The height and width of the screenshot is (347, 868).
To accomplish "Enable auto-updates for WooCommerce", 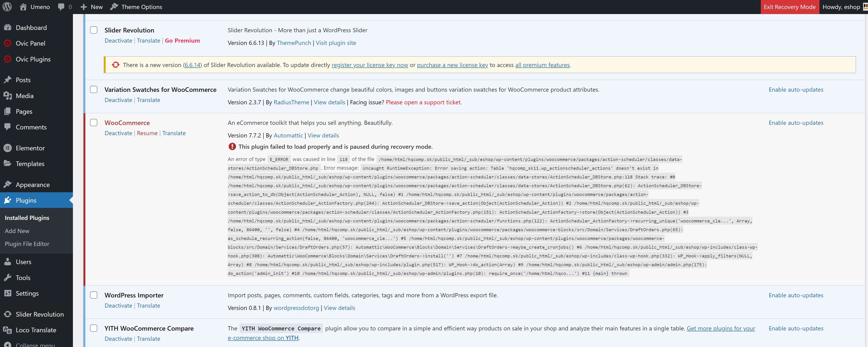I will pyautogui.click(x=796, y=123).
